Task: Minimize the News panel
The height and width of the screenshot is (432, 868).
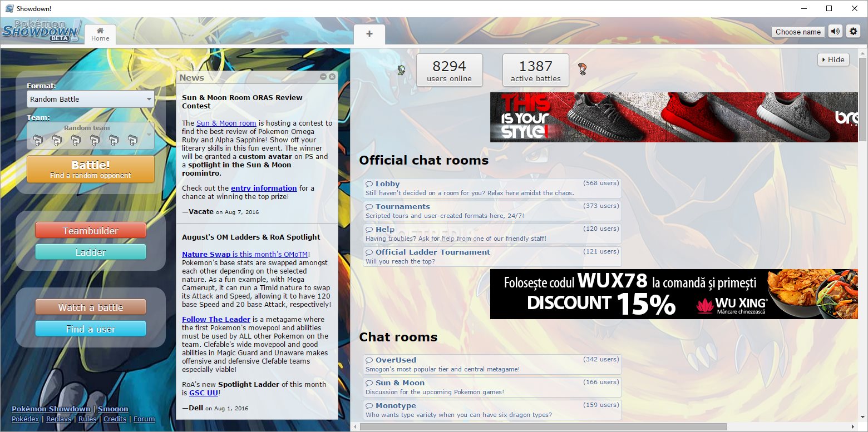Action: pyautogui.click(x=323, y=77)
